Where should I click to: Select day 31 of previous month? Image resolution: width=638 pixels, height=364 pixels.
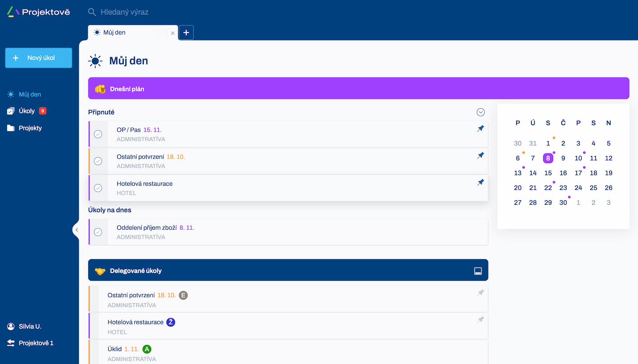[x=533, y=143]
